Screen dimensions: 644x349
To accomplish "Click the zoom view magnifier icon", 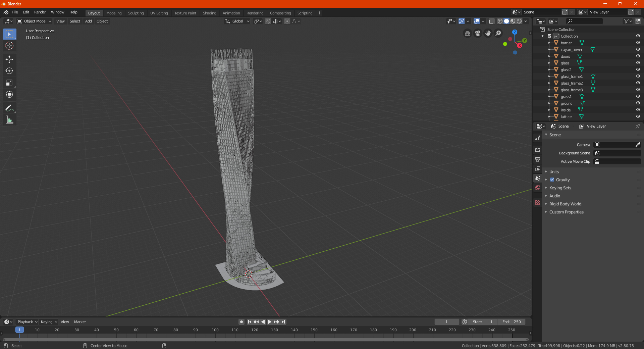I will tap(498, 33).
